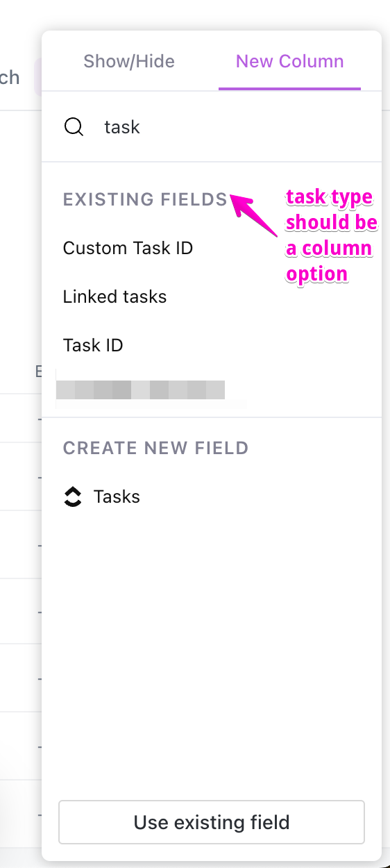Image resolution: width=390 pixels, height=868 pixels.
Task: Click the EXISTING FIELDS section heading
Action: point(145,200)
